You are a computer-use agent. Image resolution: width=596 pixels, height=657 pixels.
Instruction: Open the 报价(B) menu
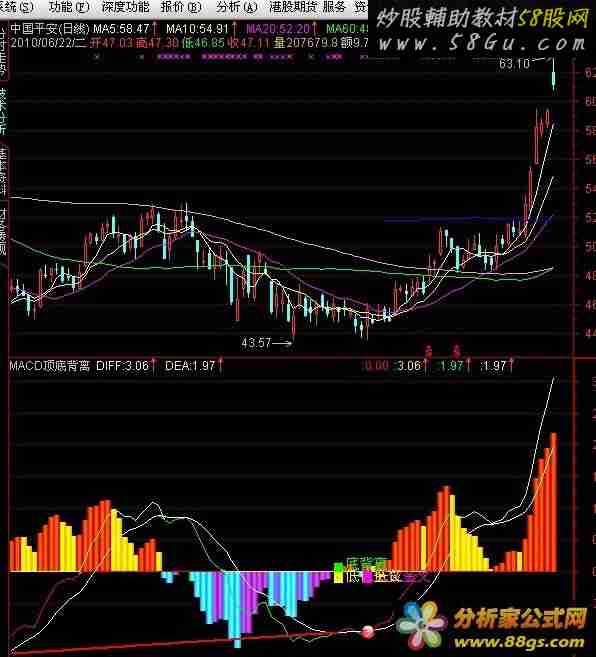coord(181,7)
